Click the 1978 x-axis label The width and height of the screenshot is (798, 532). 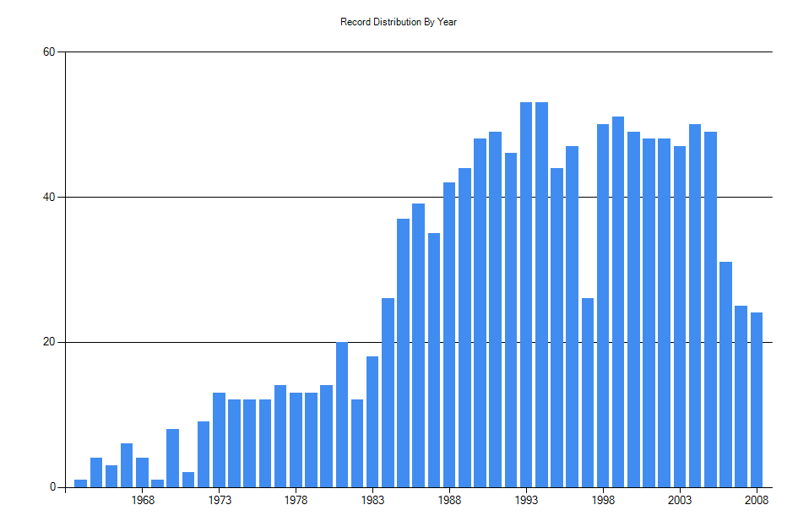coord(296,500)
